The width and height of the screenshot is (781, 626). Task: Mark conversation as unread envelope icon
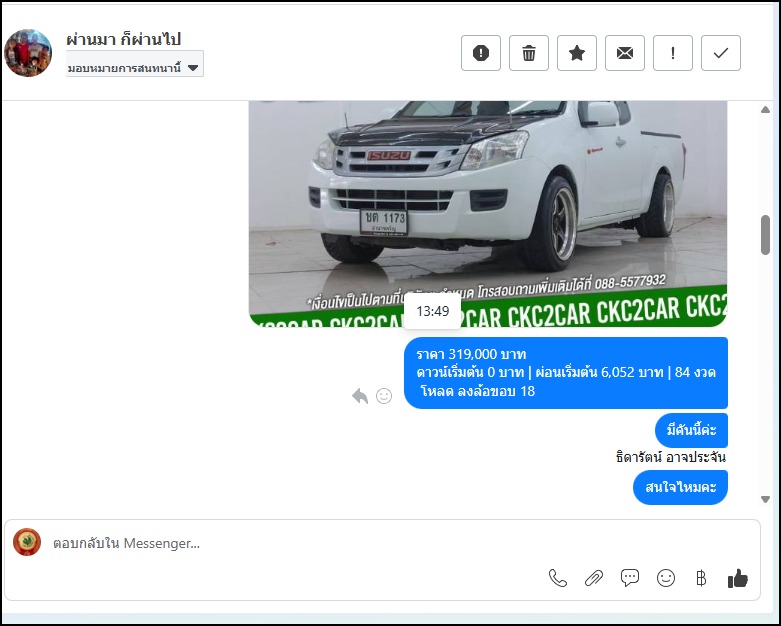point(625,53)
